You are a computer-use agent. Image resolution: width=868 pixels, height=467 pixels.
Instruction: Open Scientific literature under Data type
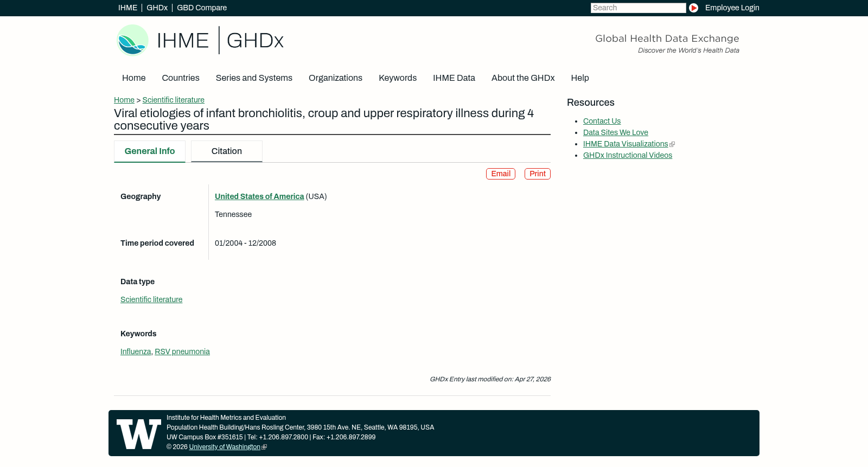pyautogui.click(x=151, y=300)
